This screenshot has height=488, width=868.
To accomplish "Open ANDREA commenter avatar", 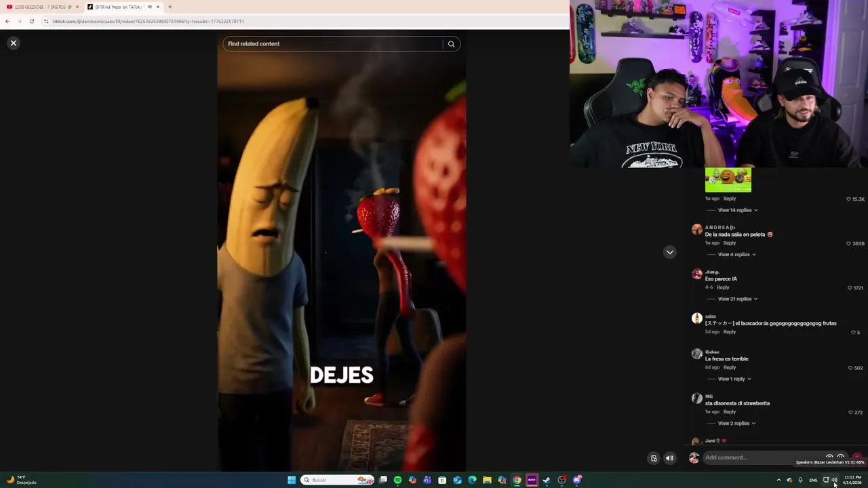I will [x=696, y=230].
